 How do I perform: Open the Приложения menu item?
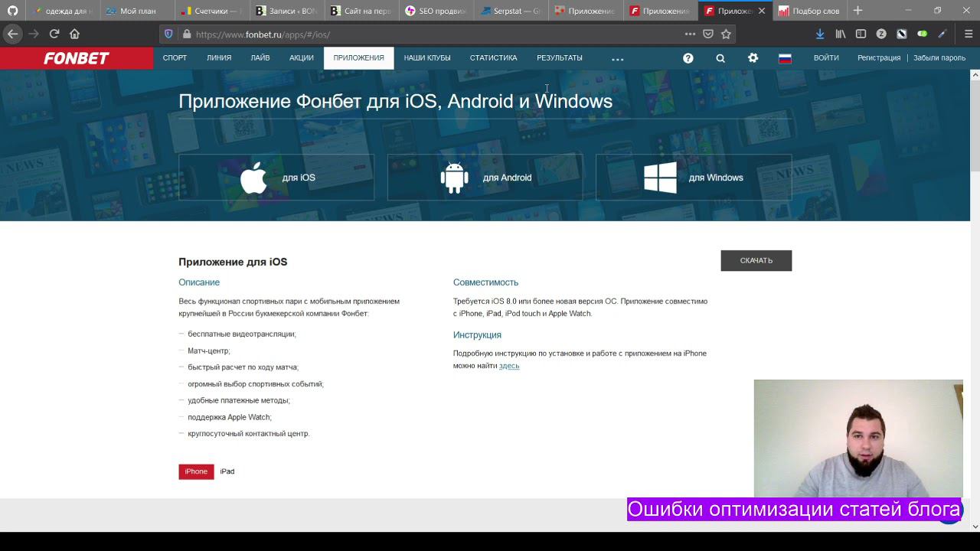click(x=358, y=58)
